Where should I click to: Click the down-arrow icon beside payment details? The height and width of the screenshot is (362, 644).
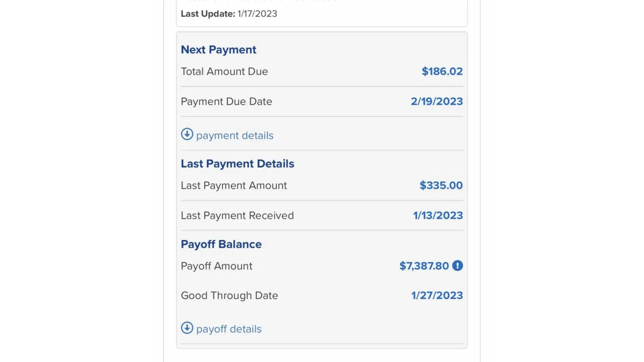187,134
